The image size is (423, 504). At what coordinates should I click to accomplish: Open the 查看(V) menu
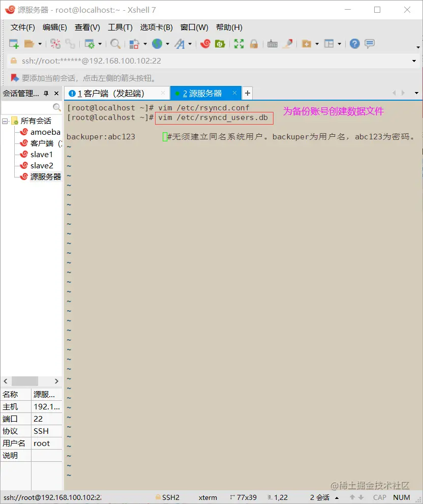point(87,27)
